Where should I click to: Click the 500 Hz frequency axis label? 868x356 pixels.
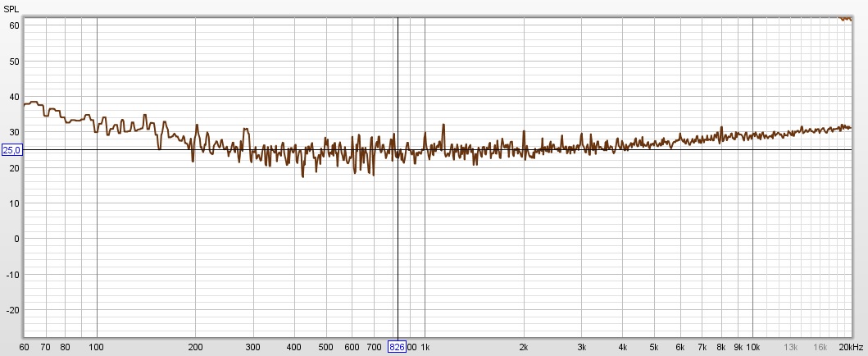325,347
